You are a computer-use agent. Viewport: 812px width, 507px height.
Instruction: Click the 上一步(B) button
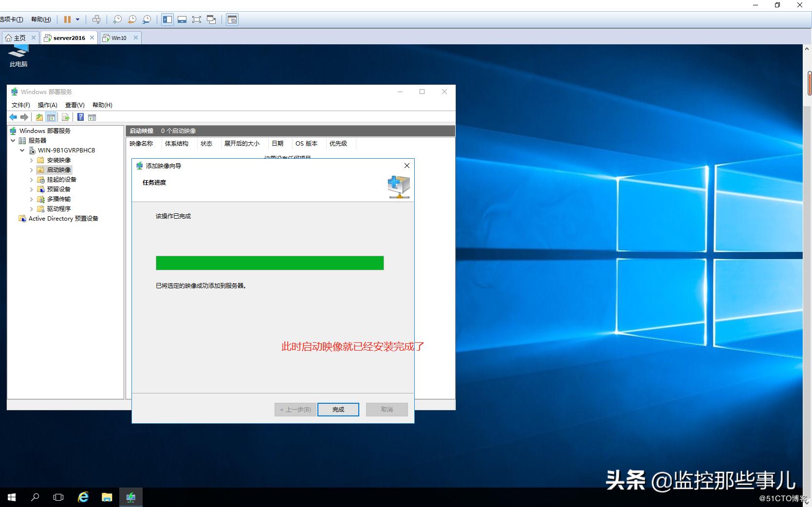295,409
